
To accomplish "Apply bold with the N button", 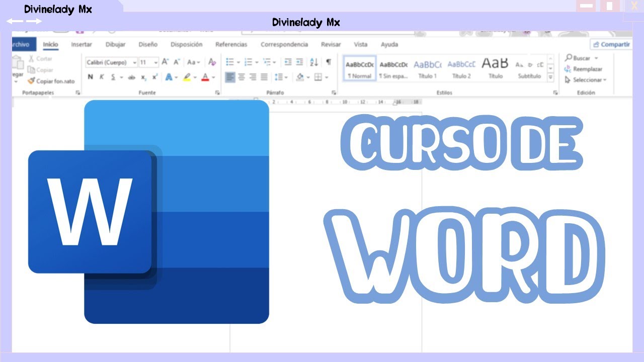I will pyautogui.click(x=91, y=77).
